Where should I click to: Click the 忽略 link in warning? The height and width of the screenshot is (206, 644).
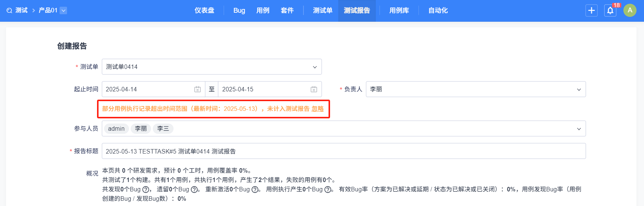click(x=318, y=109)
